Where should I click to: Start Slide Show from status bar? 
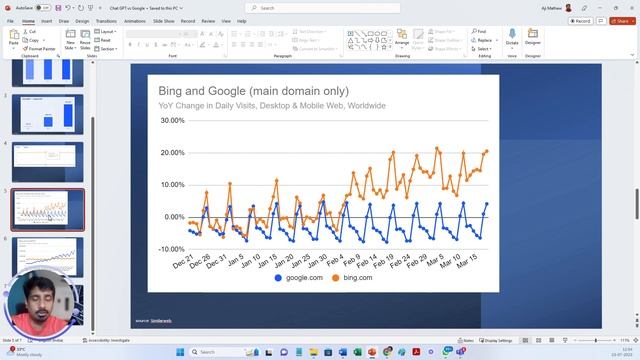[x=565, y=340]
